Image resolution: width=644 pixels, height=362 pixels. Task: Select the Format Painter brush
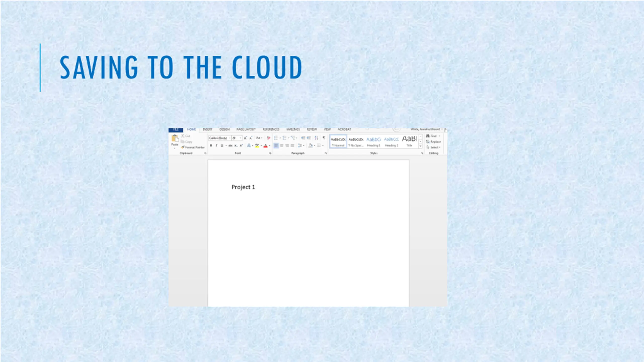click(x=183, y=147)
